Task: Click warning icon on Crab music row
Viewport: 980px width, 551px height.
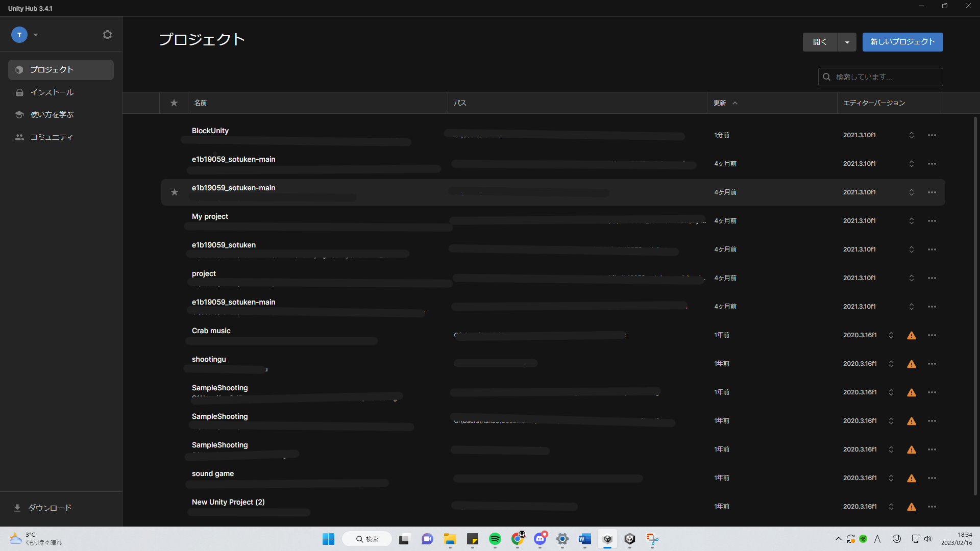Action: [911, 335]
